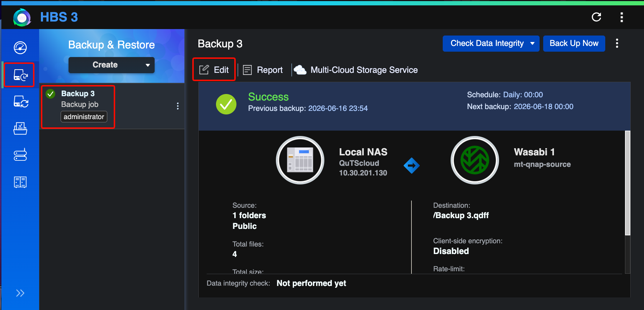This screenshot has height=310, width=644.
Task: Click the destination path /Backup 3.qdff
Action: pos(461,215)
